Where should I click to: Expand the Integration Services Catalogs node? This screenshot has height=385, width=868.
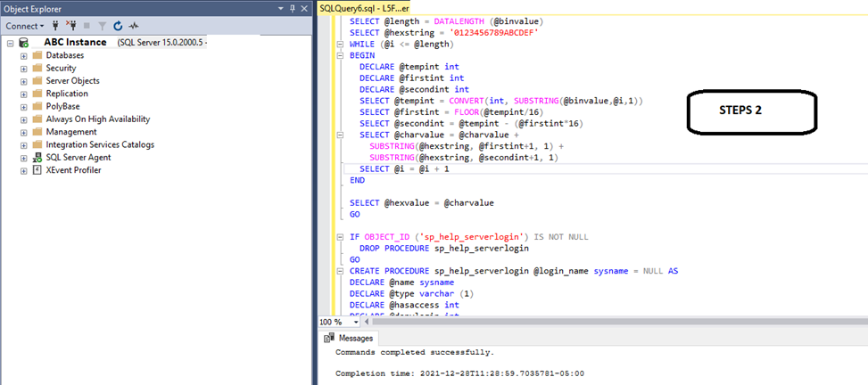point(24,145)
